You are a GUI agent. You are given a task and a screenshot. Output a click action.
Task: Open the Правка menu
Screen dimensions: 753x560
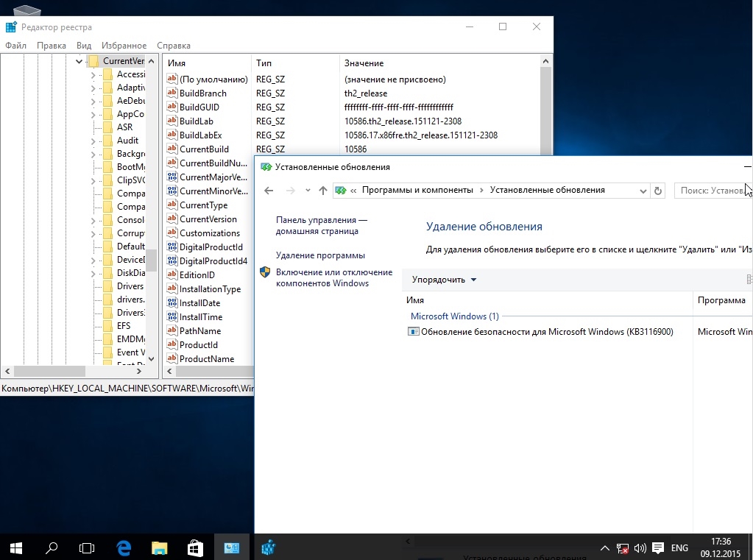click(52, 46)
